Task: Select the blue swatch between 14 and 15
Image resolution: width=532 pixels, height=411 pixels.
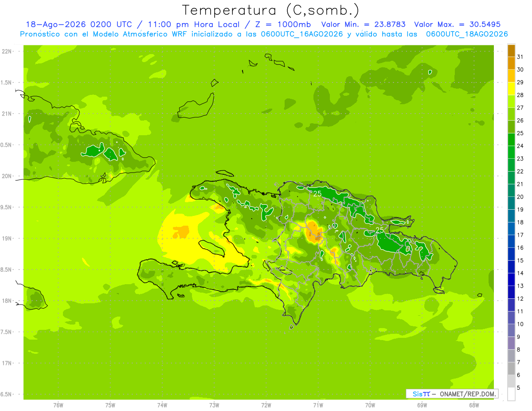Action: point(511,267)
